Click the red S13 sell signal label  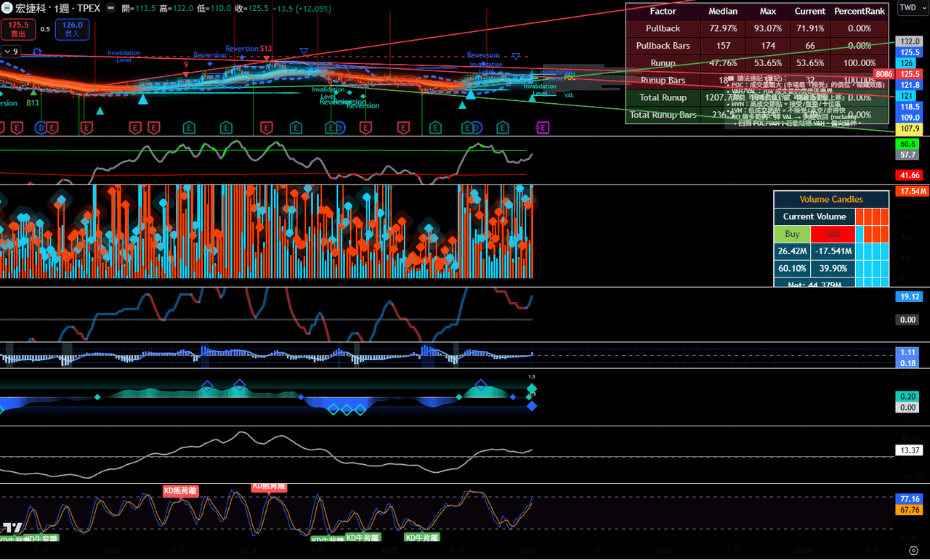pos(266,49)
